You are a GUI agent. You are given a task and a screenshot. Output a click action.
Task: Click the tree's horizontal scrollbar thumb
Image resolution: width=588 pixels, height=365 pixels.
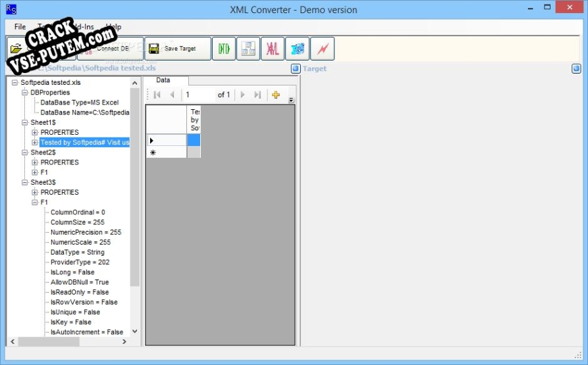click(49, 341)
